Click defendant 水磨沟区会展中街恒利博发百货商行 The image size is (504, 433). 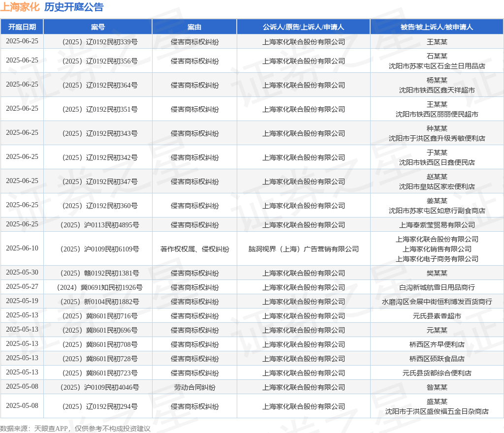click(x=437, y=302)
